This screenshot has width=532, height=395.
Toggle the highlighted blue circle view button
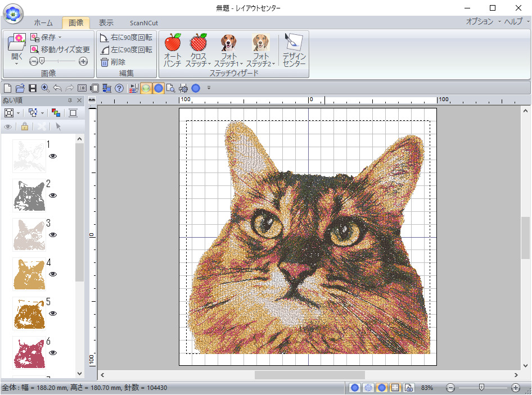[159, 88]
